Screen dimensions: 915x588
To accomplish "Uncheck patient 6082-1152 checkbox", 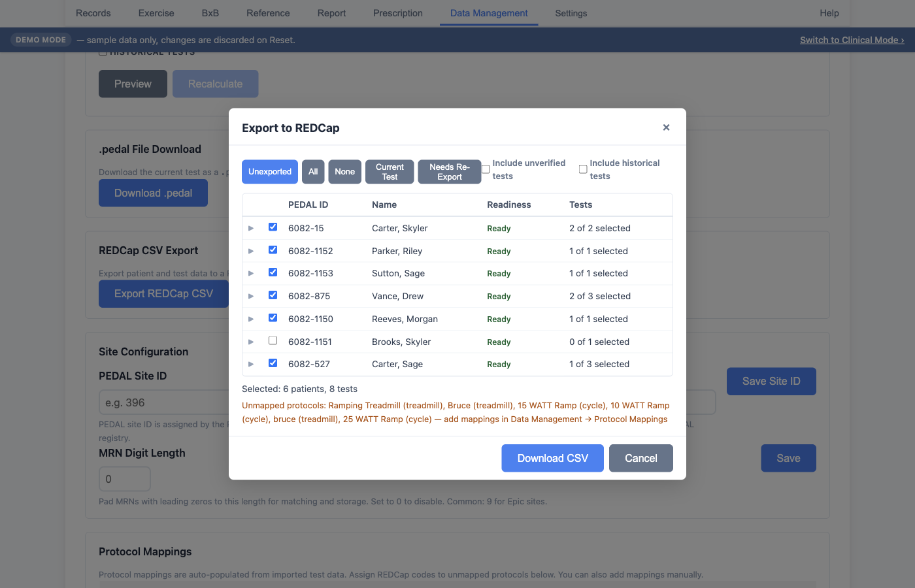I will 273,250.
